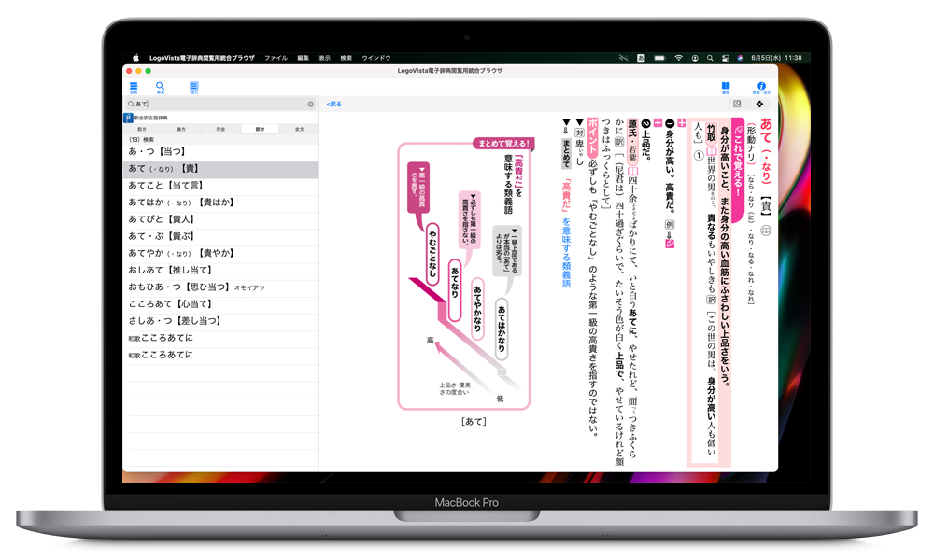Open the ファイル menu in menu bar

276,58
